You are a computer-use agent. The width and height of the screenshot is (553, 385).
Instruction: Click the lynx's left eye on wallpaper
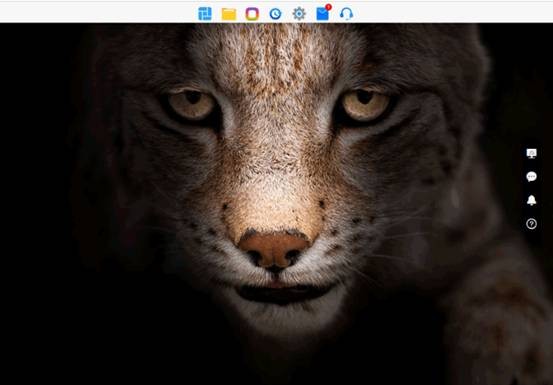tap(192, 104)
